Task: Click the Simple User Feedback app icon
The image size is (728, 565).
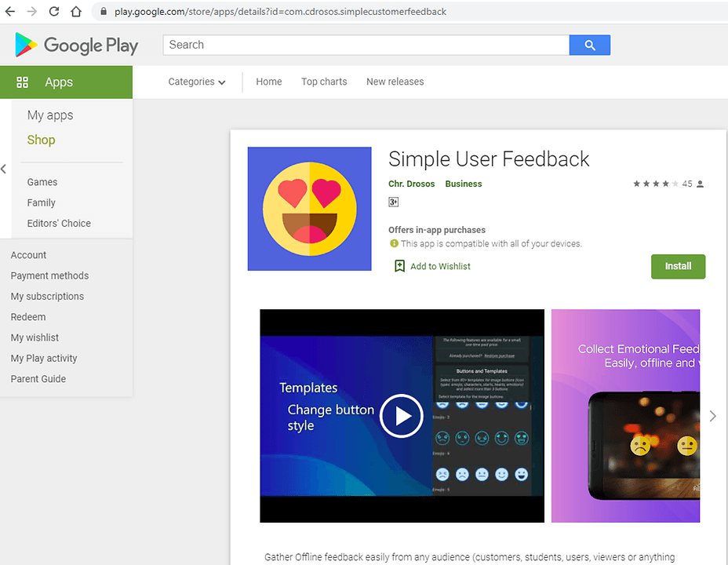Action: coord(309,209)
